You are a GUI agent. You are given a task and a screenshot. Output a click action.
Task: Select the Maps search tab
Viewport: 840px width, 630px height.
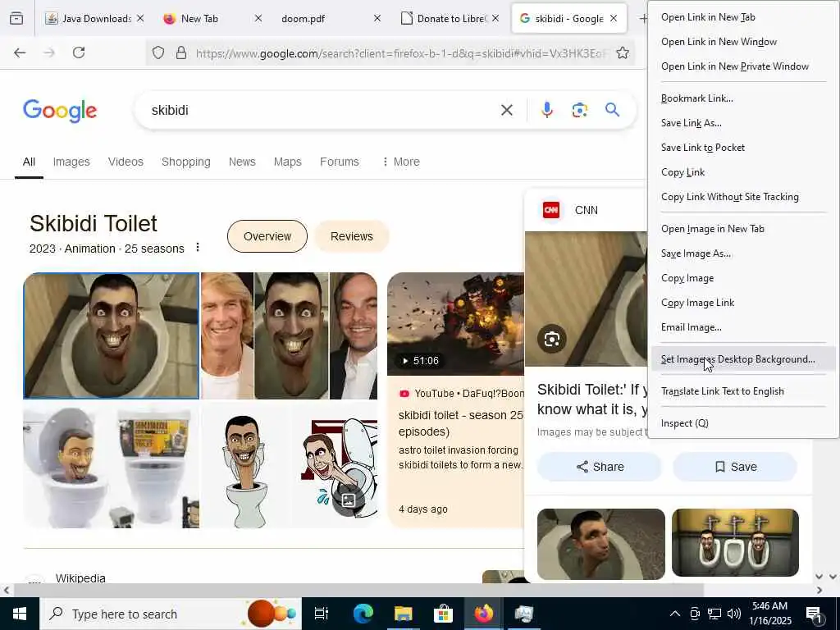[x=288, y=162]
